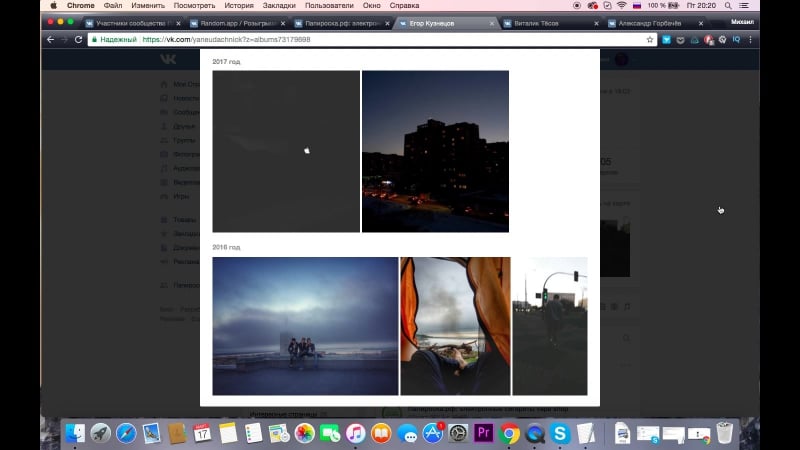Open the dark photo with Apple logo

[286, 151]
